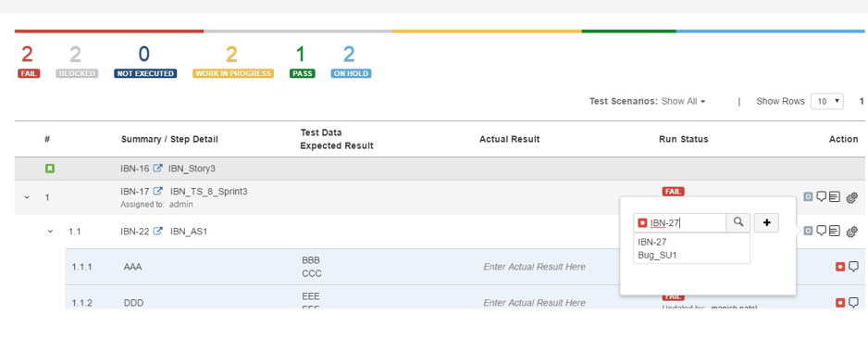Open the IBN-17 issue link
This screenshot has width=868, height=352.
click(x=135, y=192)
